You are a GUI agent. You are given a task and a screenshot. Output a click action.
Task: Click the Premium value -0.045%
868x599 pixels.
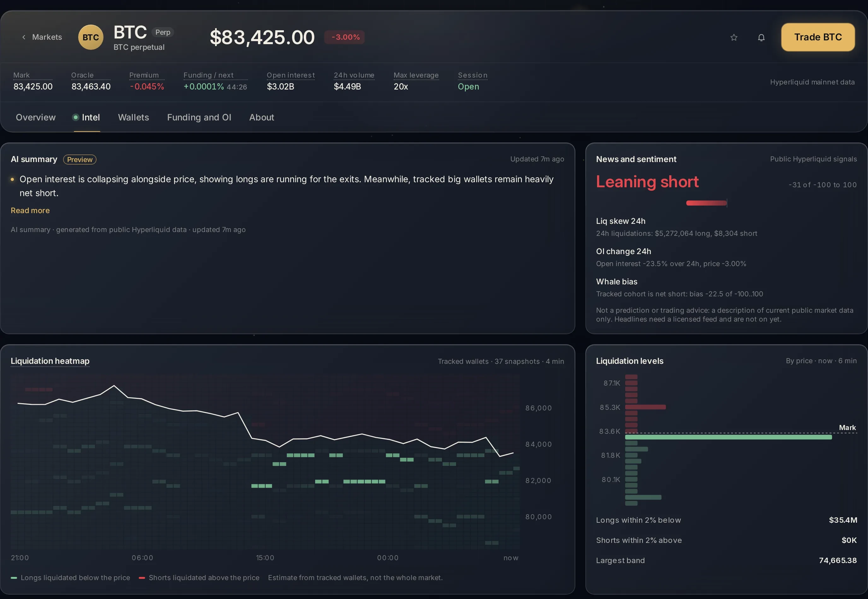click(x=147, y=87)
